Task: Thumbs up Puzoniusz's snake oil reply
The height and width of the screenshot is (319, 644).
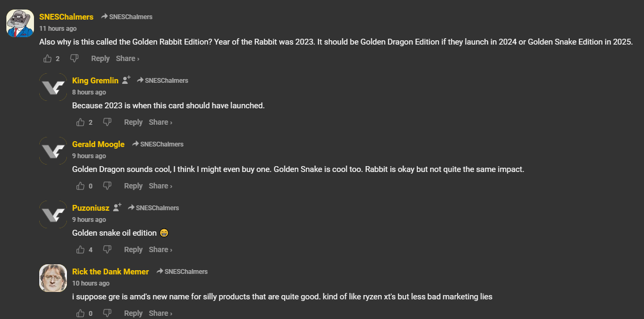Action: [81, 249]
